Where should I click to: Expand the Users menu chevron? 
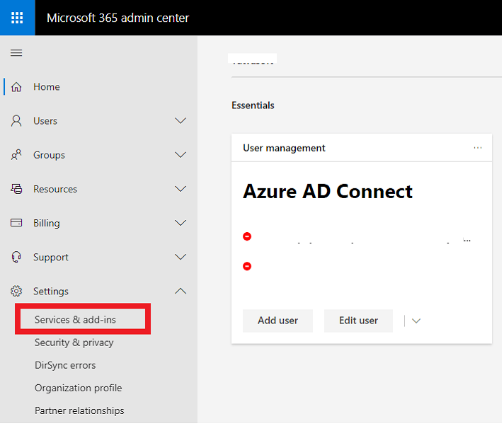click(x=181, y=121)
